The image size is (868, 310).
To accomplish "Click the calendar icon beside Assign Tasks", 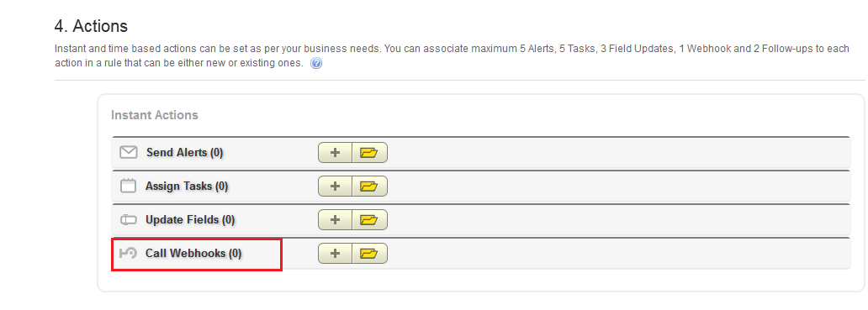I will (x=129, y=186).
